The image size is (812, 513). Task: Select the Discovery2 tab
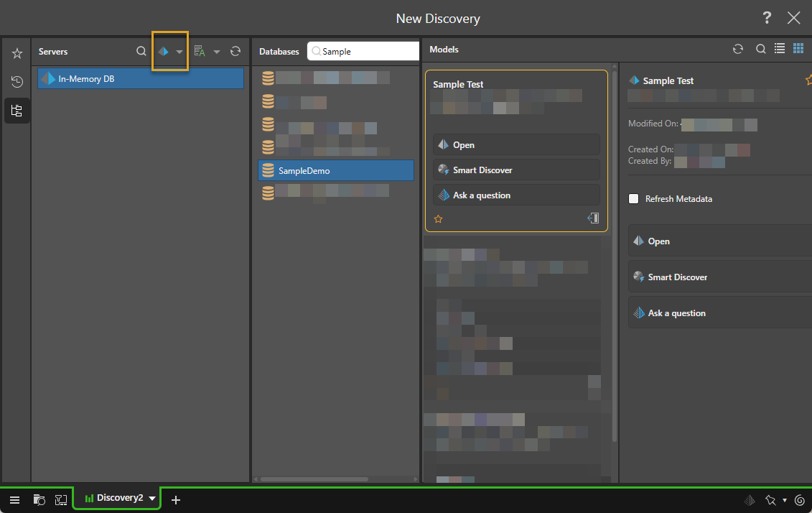[115, 499]
